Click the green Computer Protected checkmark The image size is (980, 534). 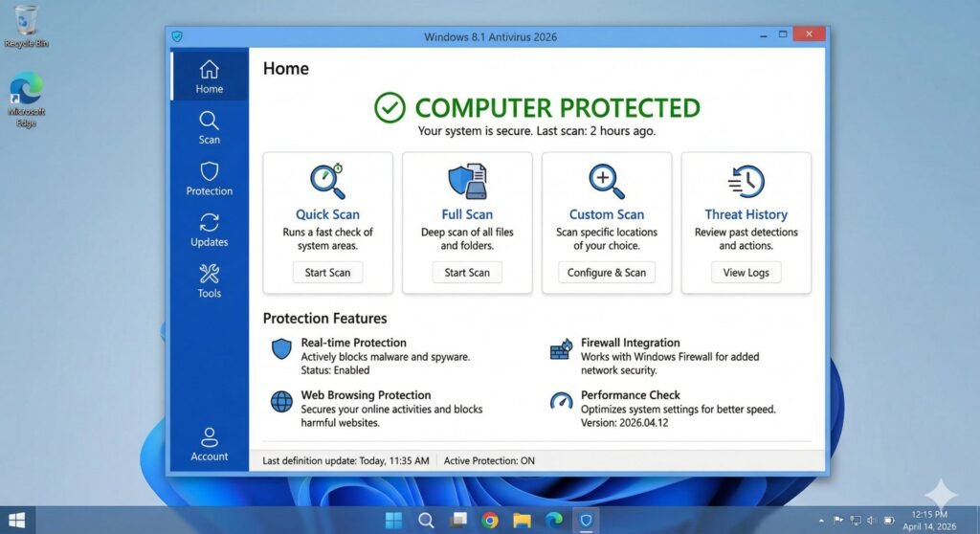click(390, 107)
